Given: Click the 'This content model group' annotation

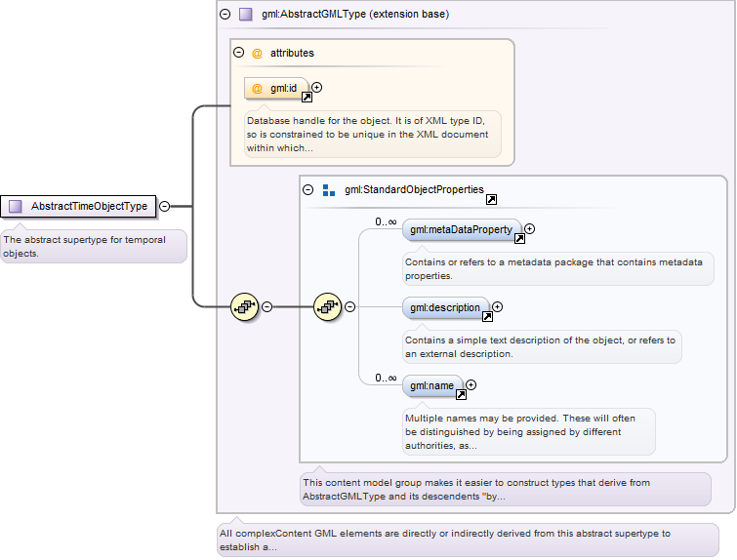Looking at the screenshot, I should 506,490.
